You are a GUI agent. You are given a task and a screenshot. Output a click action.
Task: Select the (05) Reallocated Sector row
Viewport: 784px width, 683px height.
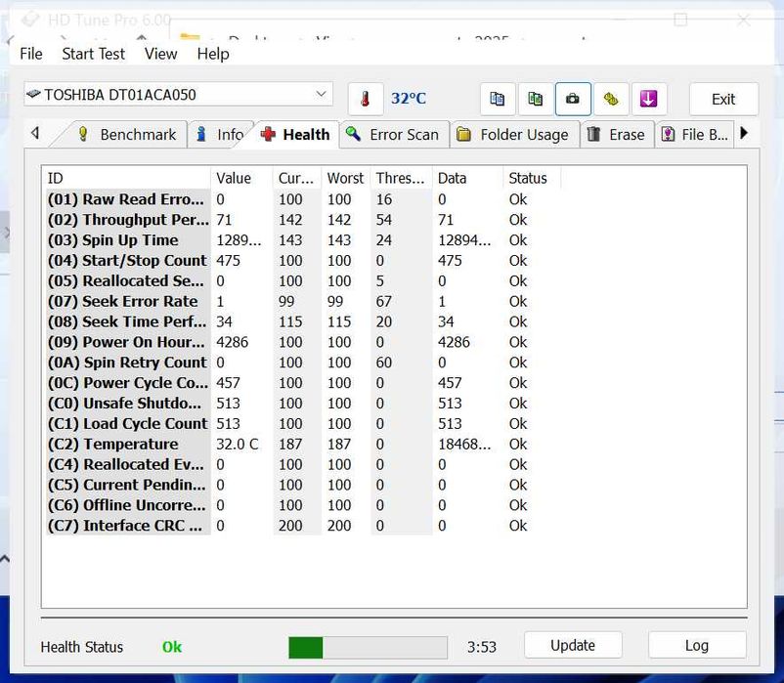pyautogui.click(x=303, y=280)
